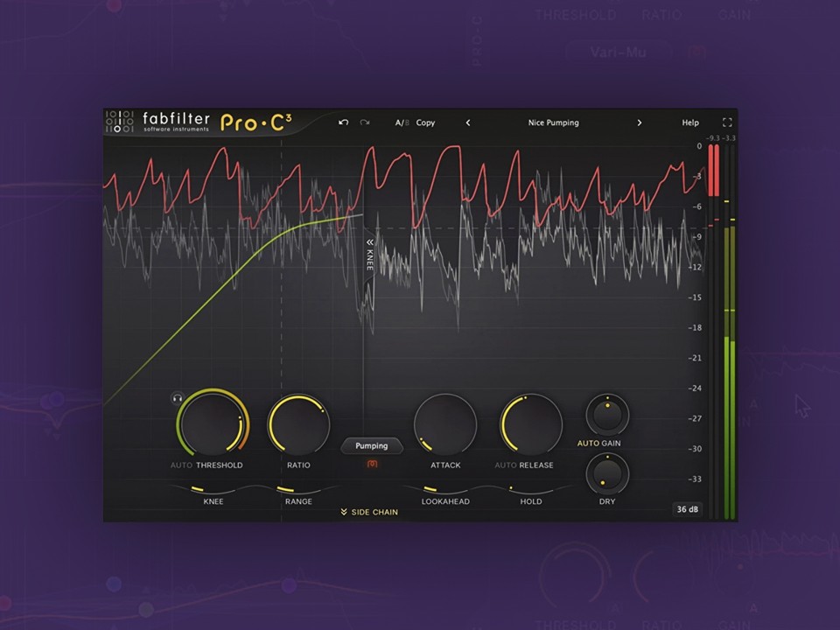Enable AUTO release mode
The image size is (840, 630).
click(508, 465)
